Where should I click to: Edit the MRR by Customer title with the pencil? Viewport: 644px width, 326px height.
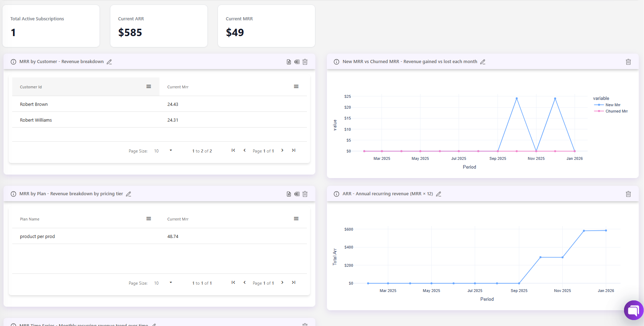pos(109,62)
